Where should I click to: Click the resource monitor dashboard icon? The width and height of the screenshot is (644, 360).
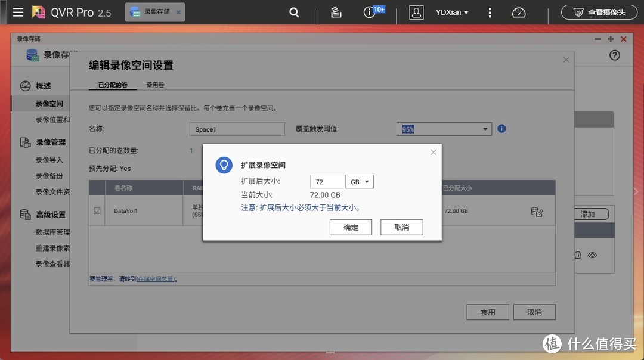pos(518,12)
